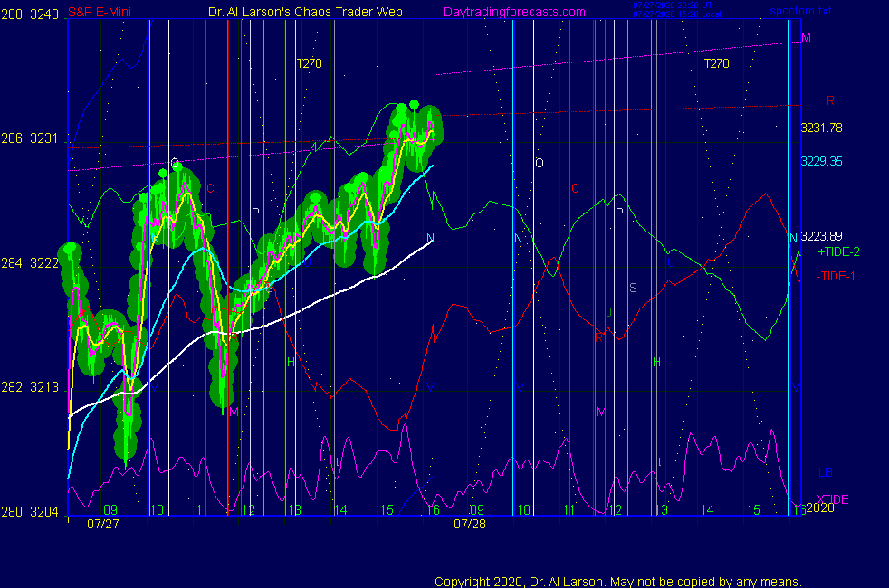Screen dimensions: 889x588
Task: Click the magenta "XTIDE" legend label
Action: (833, 499)
